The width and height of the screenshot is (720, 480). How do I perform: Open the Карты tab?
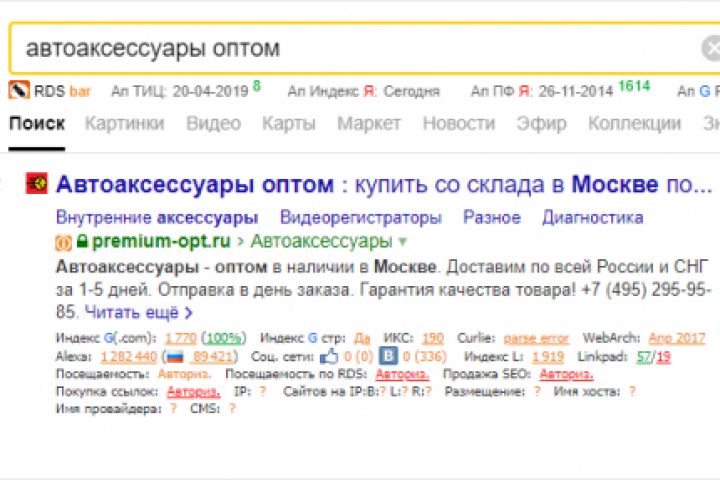point(289,124)
